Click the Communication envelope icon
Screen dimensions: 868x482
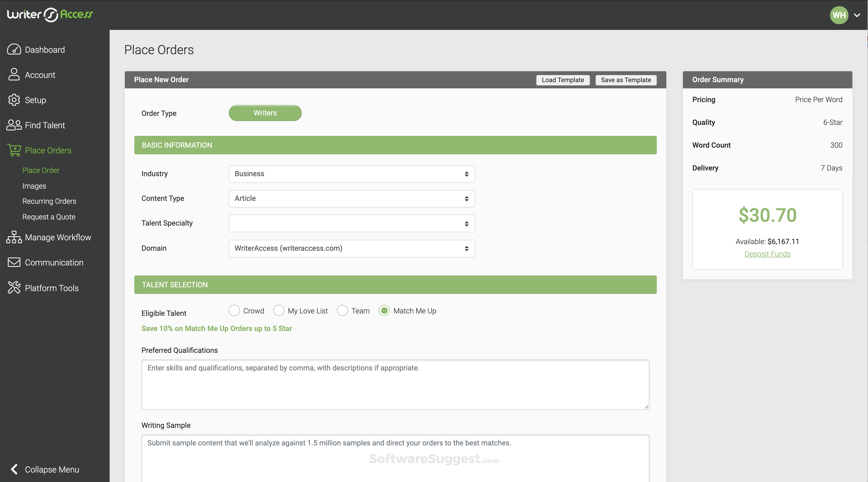(14, 262)
